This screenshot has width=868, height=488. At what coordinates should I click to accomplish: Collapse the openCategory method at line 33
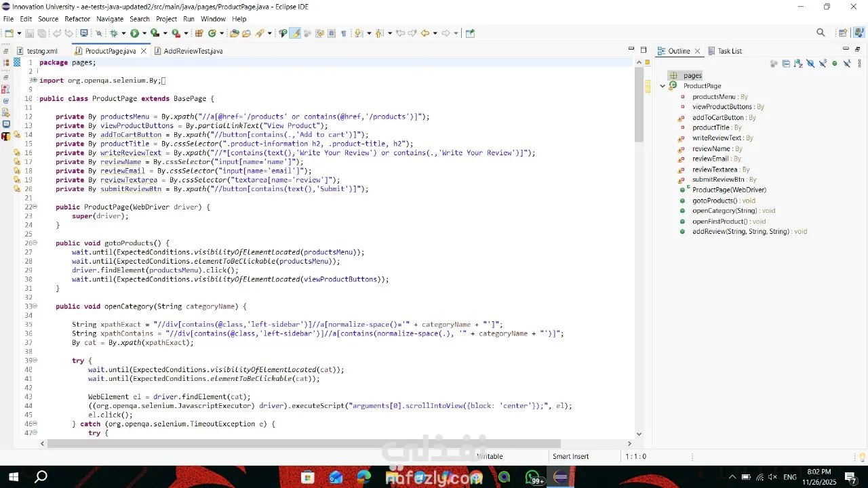click(x=34, y=306)
